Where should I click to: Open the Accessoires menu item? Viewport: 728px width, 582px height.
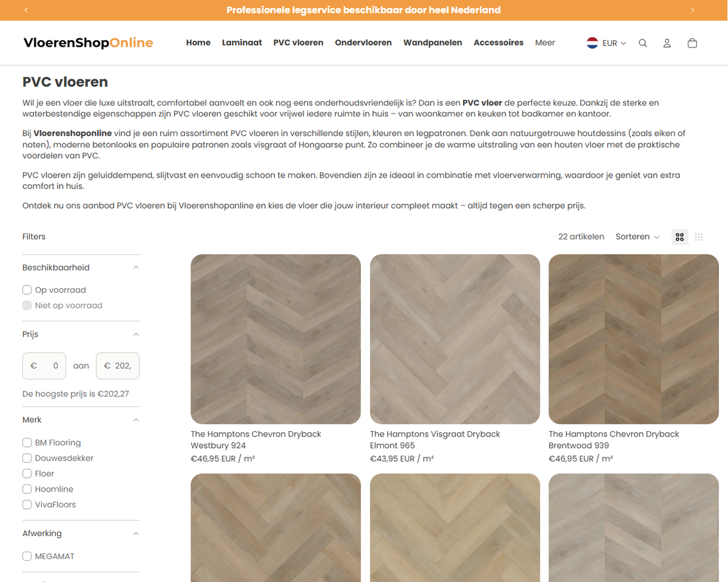(x=499, y=42)
